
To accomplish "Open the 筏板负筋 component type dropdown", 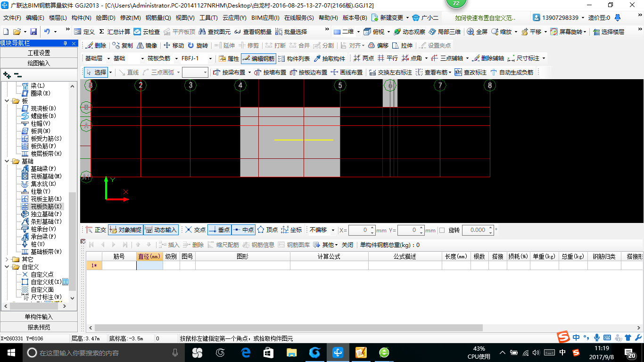I will point(177,58).
